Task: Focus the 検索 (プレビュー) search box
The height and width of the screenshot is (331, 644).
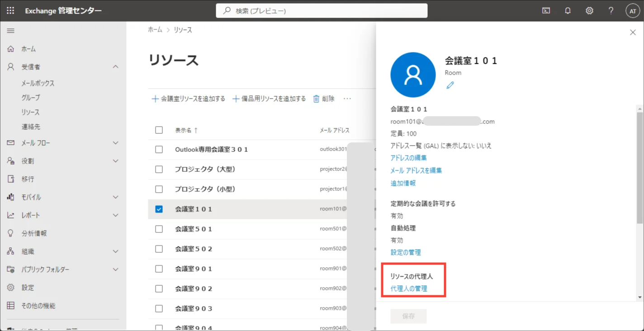Action: pyautogui.click(x=322, y=11)
